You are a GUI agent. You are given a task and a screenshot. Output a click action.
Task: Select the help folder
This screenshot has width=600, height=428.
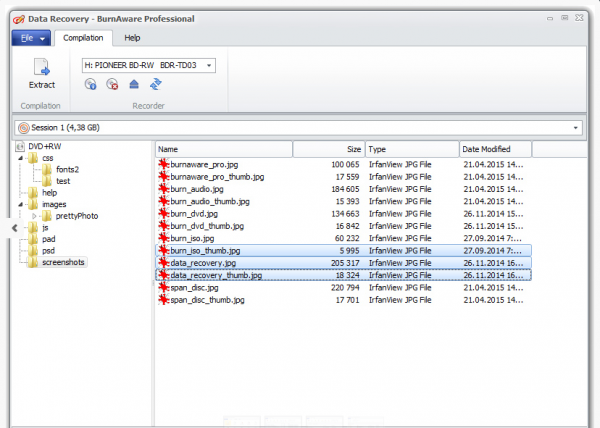(49, 193)
